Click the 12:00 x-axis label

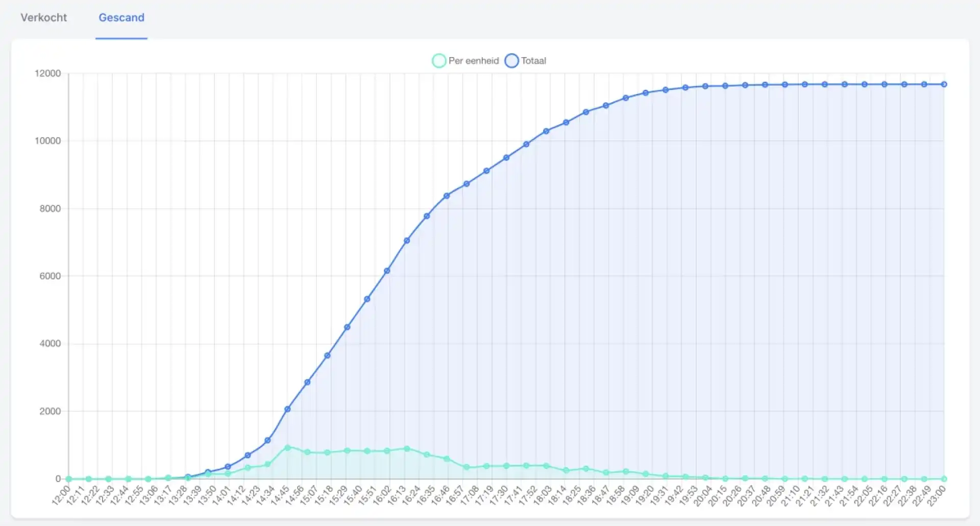click(61, 495)
